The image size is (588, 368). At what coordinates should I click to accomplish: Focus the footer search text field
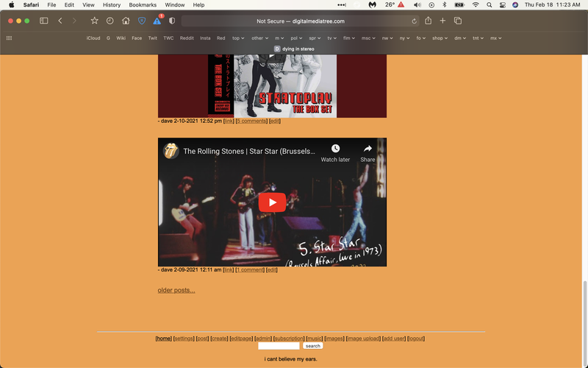[x=279, y=346]
